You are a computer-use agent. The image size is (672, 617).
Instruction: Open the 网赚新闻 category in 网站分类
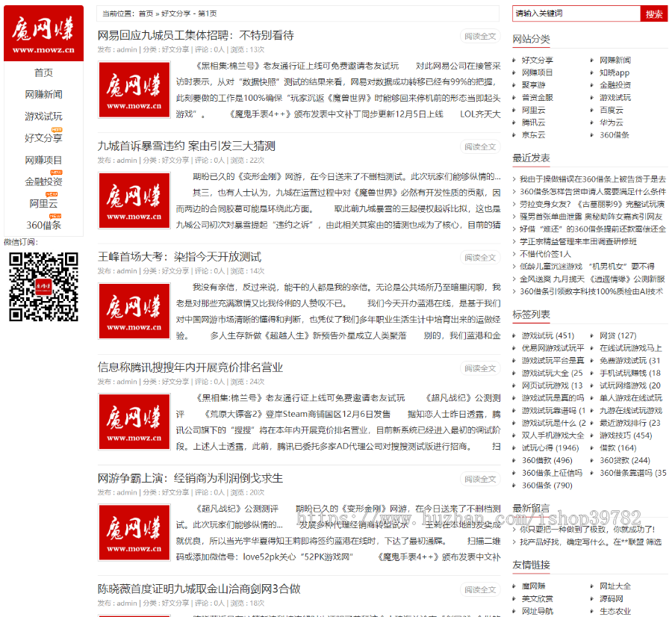click(x=615, y=60)
